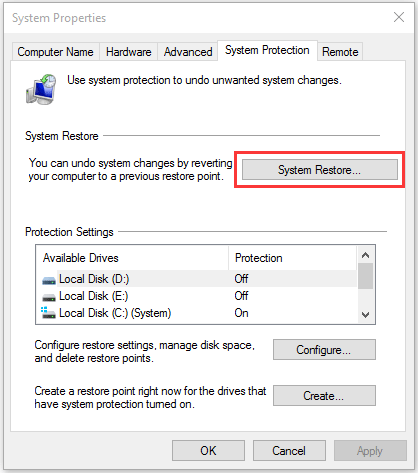Click the system protection computer icon

pos(41,89)
